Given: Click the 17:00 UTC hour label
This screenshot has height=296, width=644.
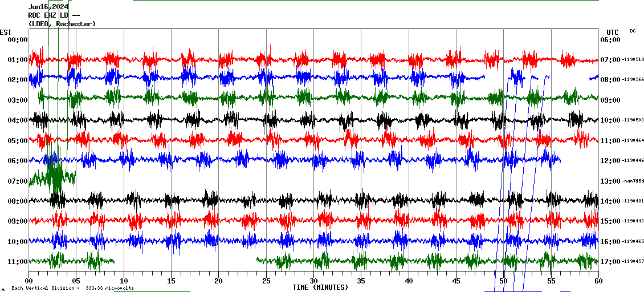Looking at the screenshot, I should (x=609, y=261).
